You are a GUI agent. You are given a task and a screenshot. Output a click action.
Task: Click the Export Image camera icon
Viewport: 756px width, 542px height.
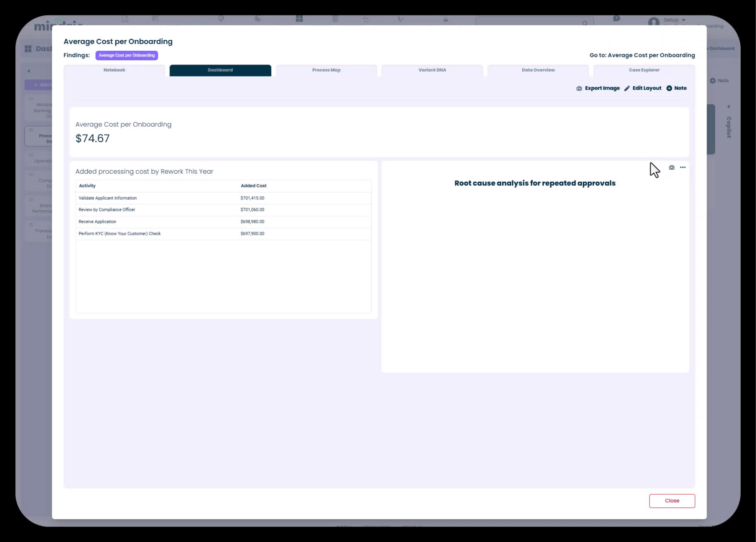point(579,89)
